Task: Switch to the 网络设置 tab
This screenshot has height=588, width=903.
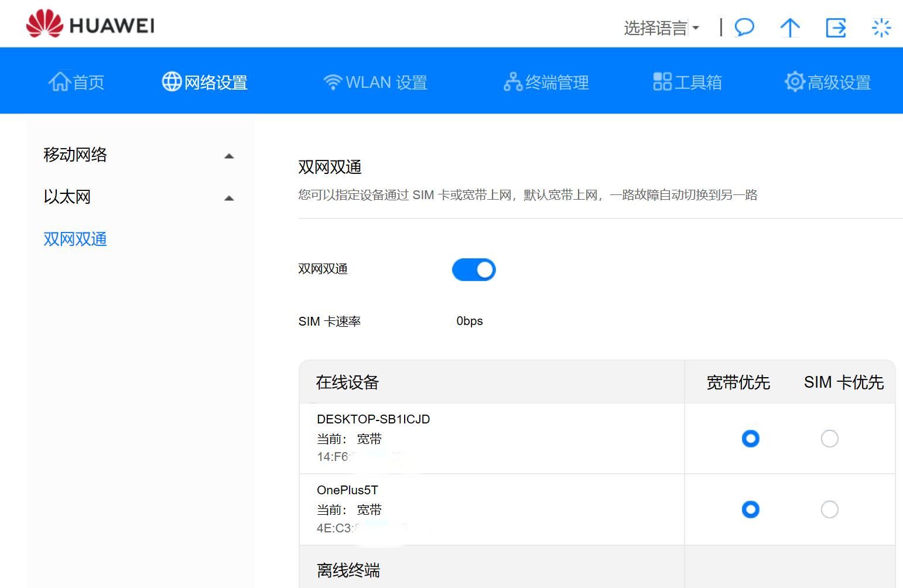Action: (x=205, y=82)
